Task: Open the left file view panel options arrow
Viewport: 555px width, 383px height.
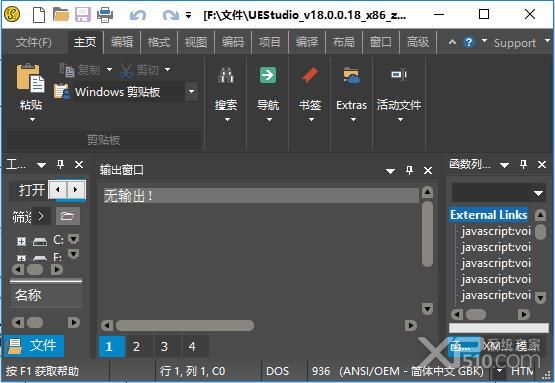Action: (x=41, y=165)
